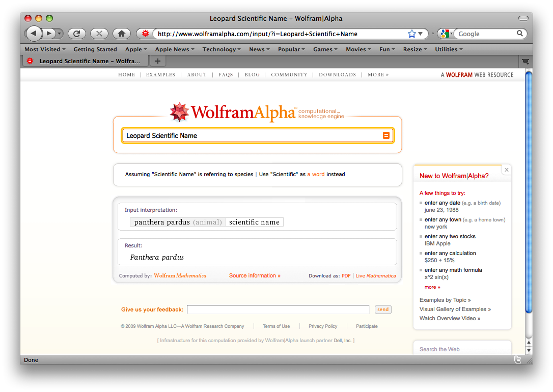The image size is (553, 392).
Task: Click the Stop loading X button
Action: [x=99, y=34]
